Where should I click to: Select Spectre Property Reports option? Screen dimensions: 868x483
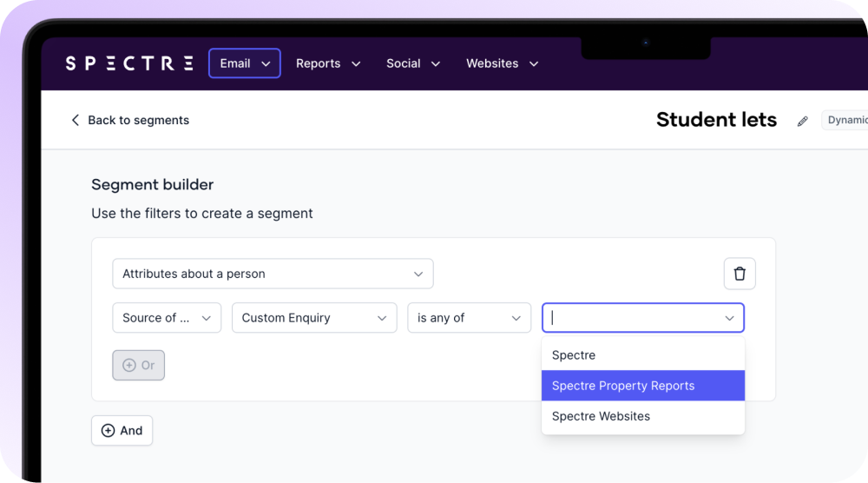(643, 386)
